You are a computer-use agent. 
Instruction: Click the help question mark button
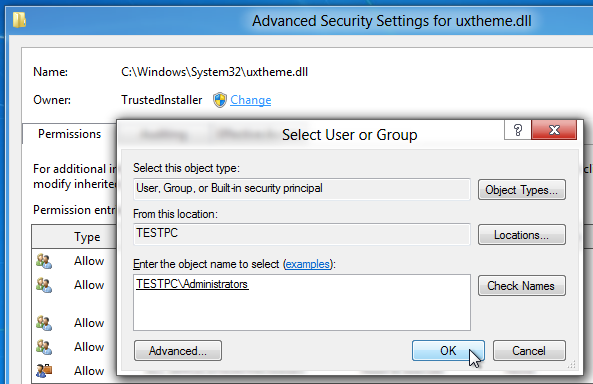(x=518, y=130)
